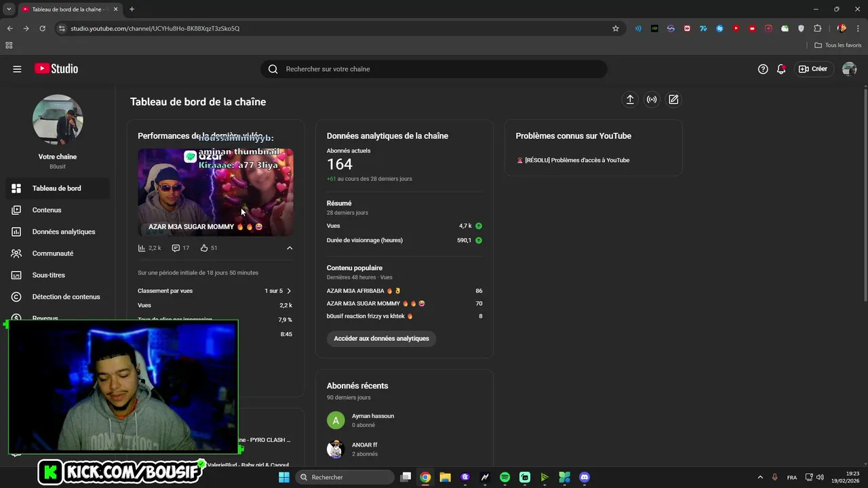Open b0usif reaction frizzy vs khtek row
Screen dimensions: 868x488
(x=404, y=317)
